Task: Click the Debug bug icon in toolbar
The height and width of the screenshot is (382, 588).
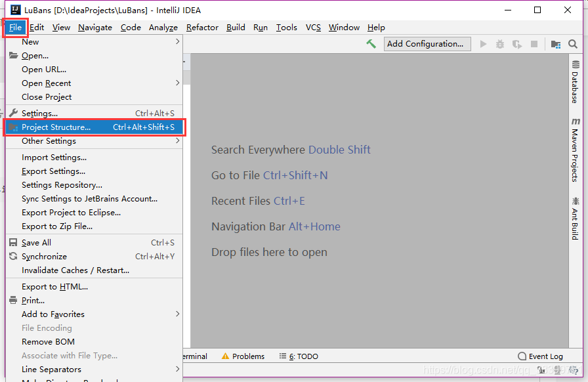Action: point(500,44)
